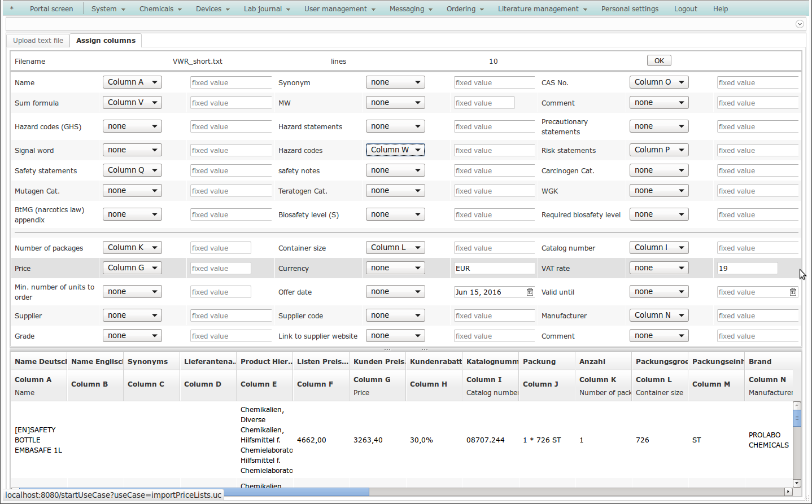This screenshot has width=812, height=504.
Task: Click the OK button
Action: tap(659, 60)
